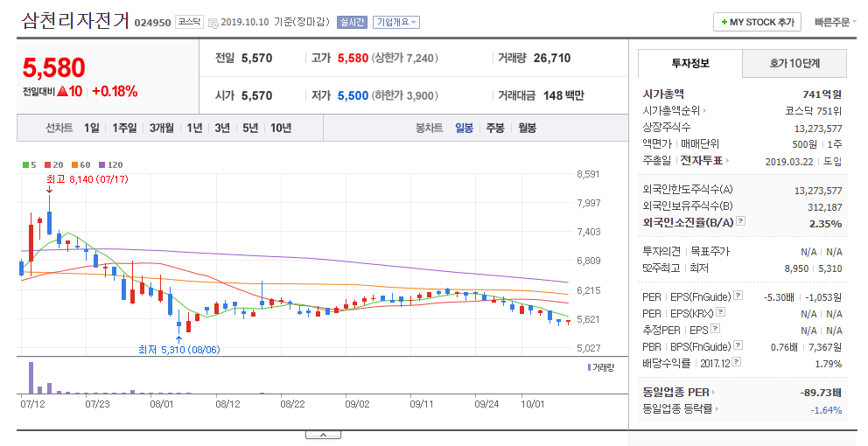Click the 코스닥 751위 ranking value

pyautogui.click(x=813, y=111)
